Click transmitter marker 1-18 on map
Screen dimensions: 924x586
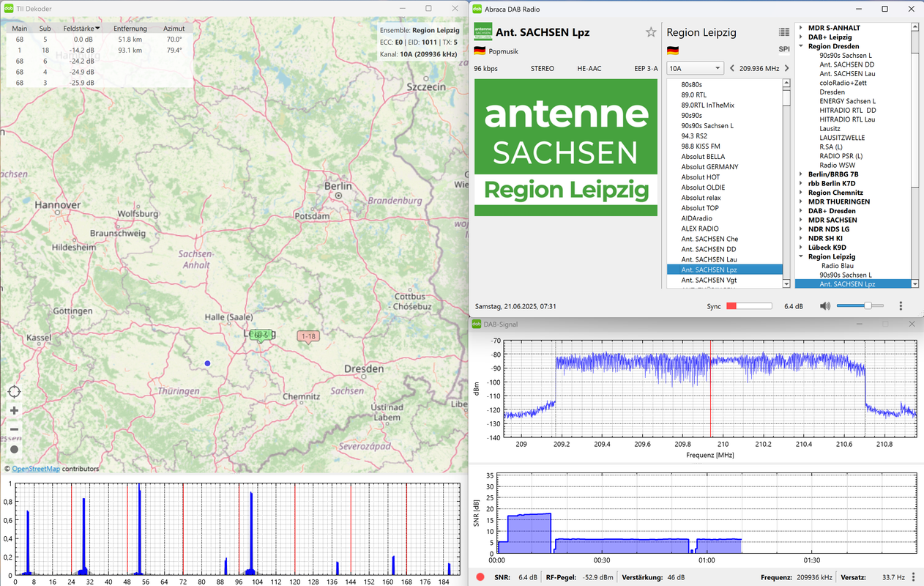tap(308, 337)
